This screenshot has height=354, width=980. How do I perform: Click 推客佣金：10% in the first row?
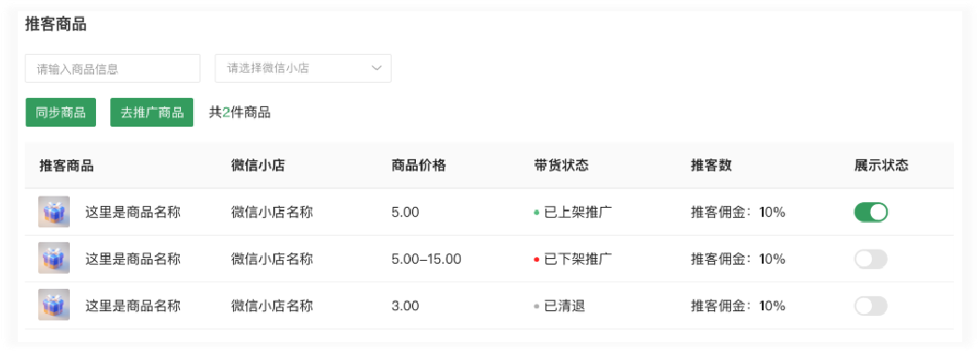(x=738, y=212)
